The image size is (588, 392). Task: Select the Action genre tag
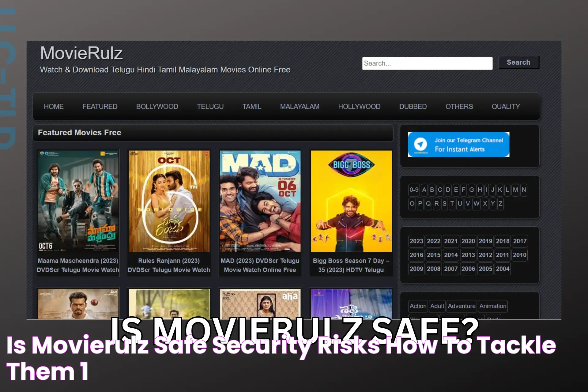point(417,306)
